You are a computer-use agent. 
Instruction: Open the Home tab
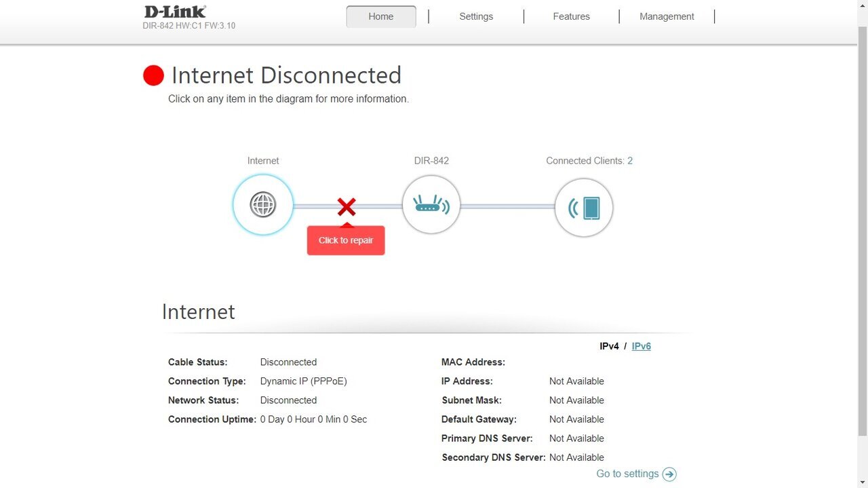381,16
